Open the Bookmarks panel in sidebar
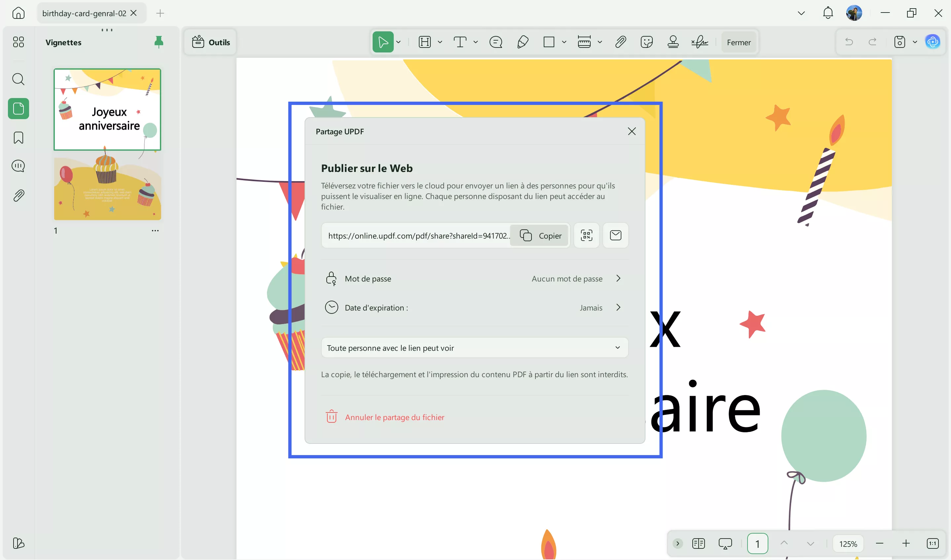The image size is (951, 560). click(x=18, y=138)
